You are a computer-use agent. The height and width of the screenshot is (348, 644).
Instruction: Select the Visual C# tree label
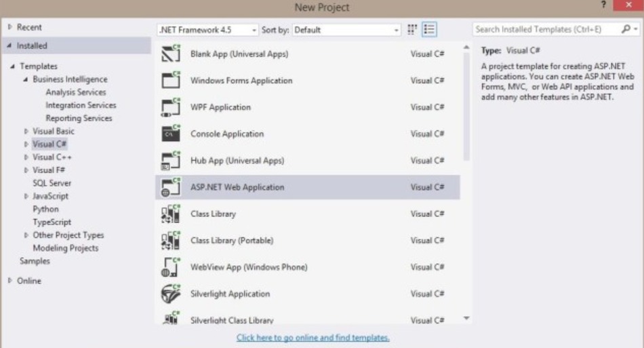pos(49,144)
